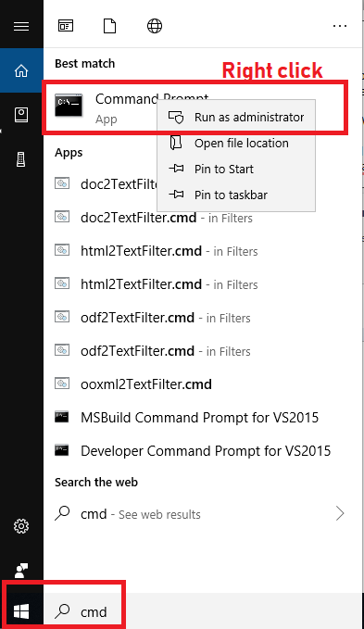Image resolution: width=364 pixels, height=629 pixels.
Task: Click the Windows Start button
Action: [x=21, y=611]
